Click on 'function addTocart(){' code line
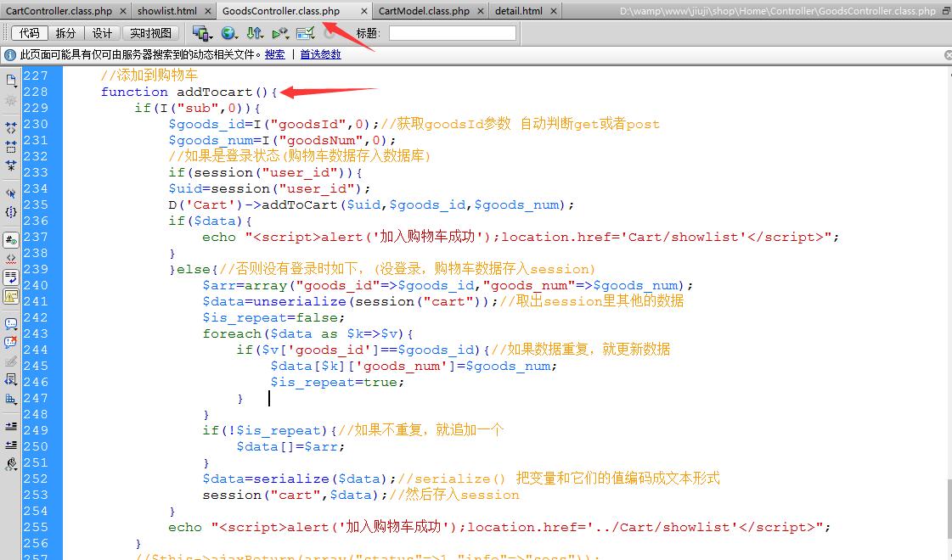This screenshot has width=952, height=560. click(x=189, y=92)
